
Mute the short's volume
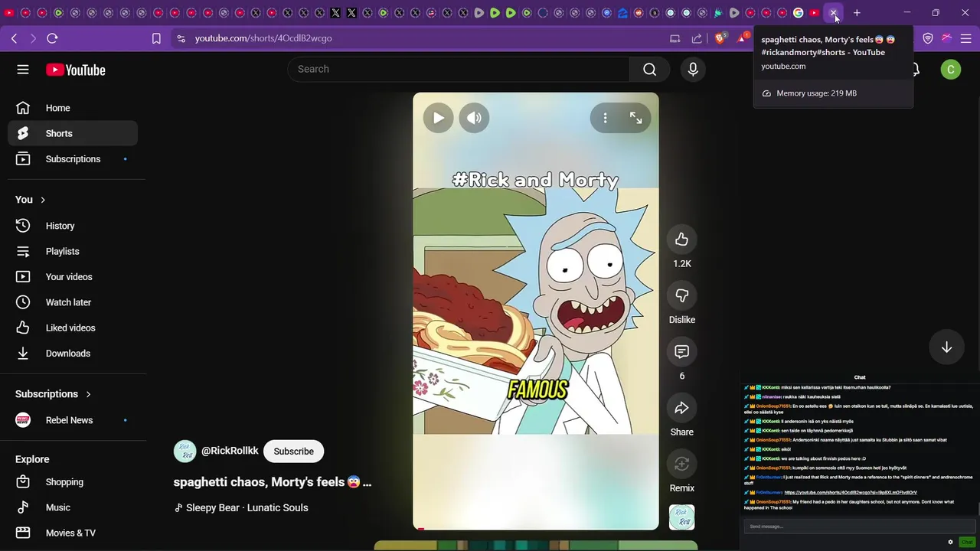[x=474, y=118]
